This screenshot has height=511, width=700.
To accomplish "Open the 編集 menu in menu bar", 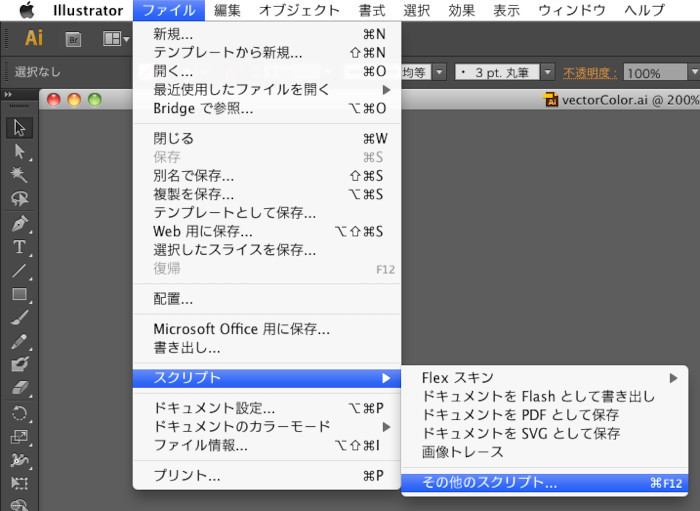I will coord(227,11).
